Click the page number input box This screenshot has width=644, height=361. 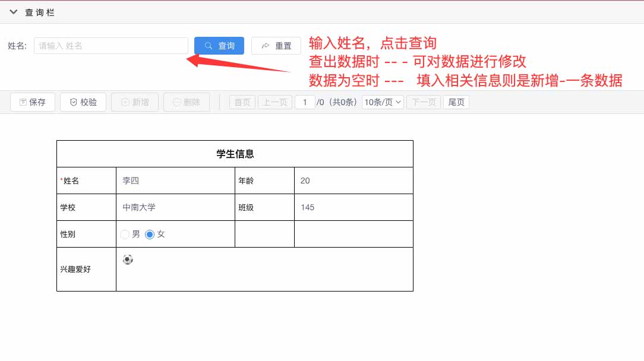tap(305, 102)
